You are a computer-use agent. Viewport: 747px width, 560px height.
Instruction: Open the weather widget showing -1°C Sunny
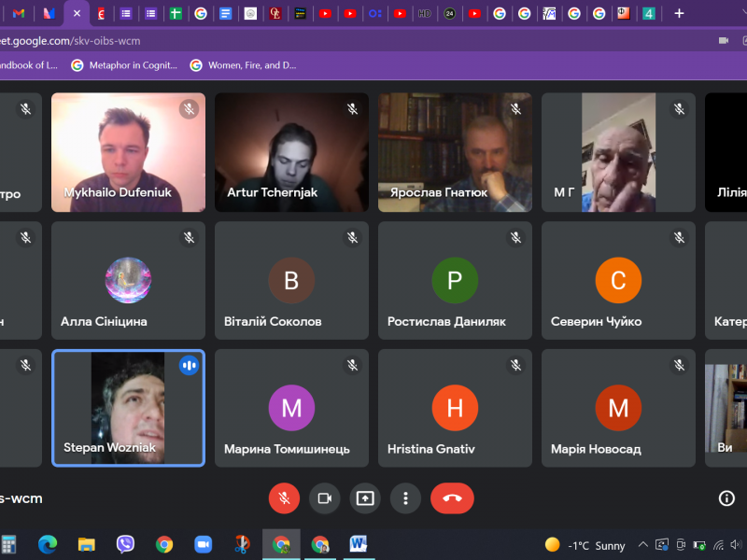pos(585,545)
